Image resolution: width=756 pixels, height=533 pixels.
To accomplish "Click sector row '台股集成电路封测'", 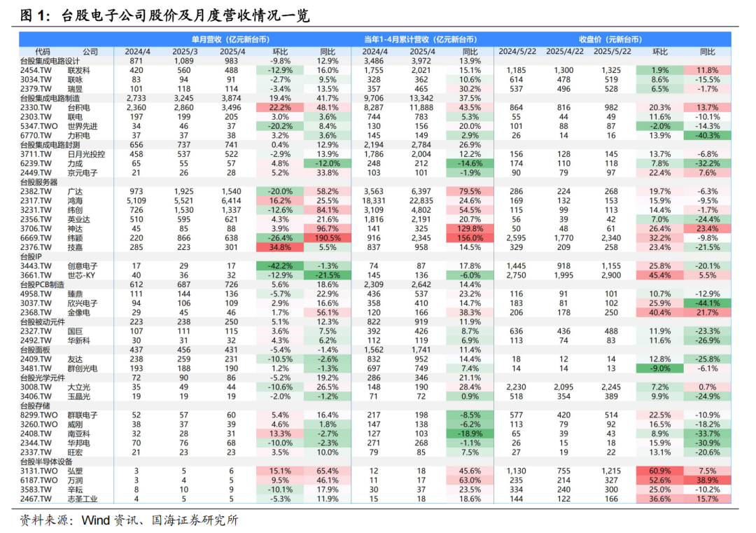I will [375, 145].
